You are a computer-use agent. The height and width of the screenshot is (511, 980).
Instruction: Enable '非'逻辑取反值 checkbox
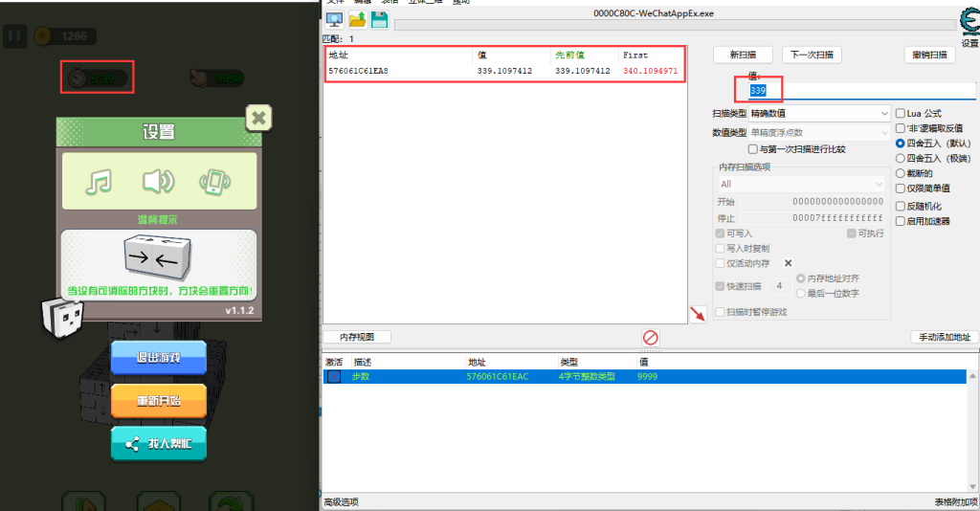pos(901,128)
